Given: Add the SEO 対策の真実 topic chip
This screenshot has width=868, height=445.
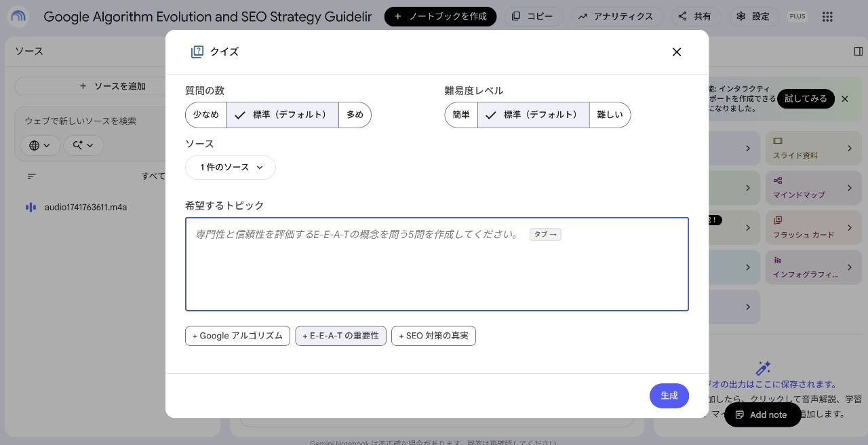Looking at the screenshot, I should tap(433, 336).
